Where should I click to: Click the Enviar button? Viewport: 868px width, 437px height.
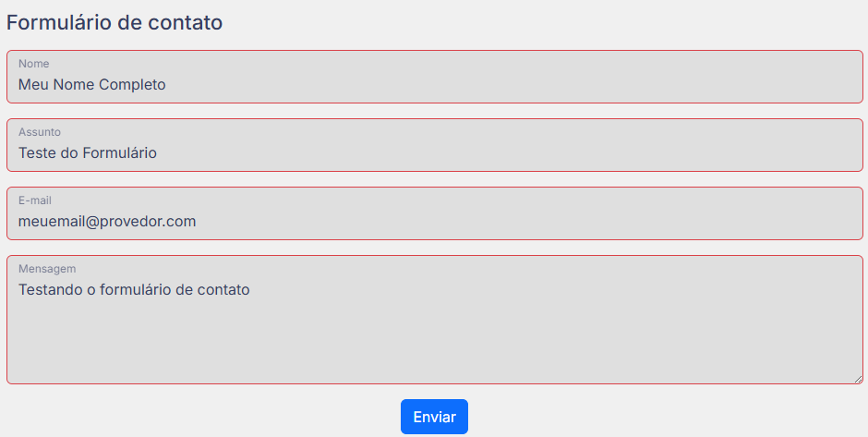434,417
